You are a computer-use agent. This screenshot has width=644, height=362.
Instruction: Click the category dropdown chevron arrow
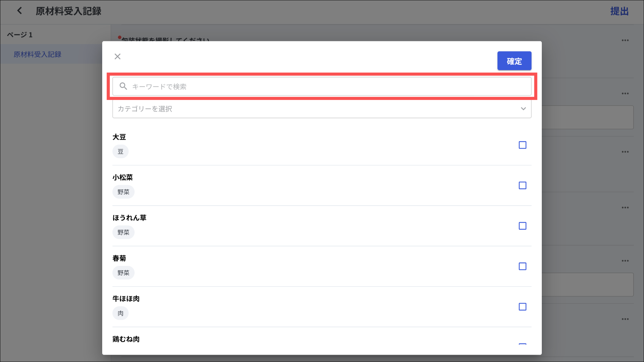(x=523, y=109)
